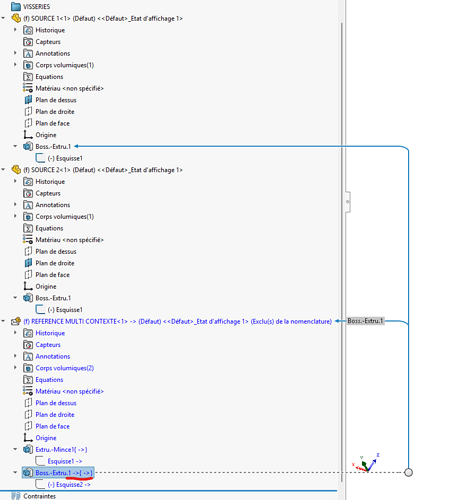Viewport: 451px width, 500px height.
Task: Click the REFERENCE MULTI CONTEXTE part icon
Action: pyautogui.click(x=16, y=321)
